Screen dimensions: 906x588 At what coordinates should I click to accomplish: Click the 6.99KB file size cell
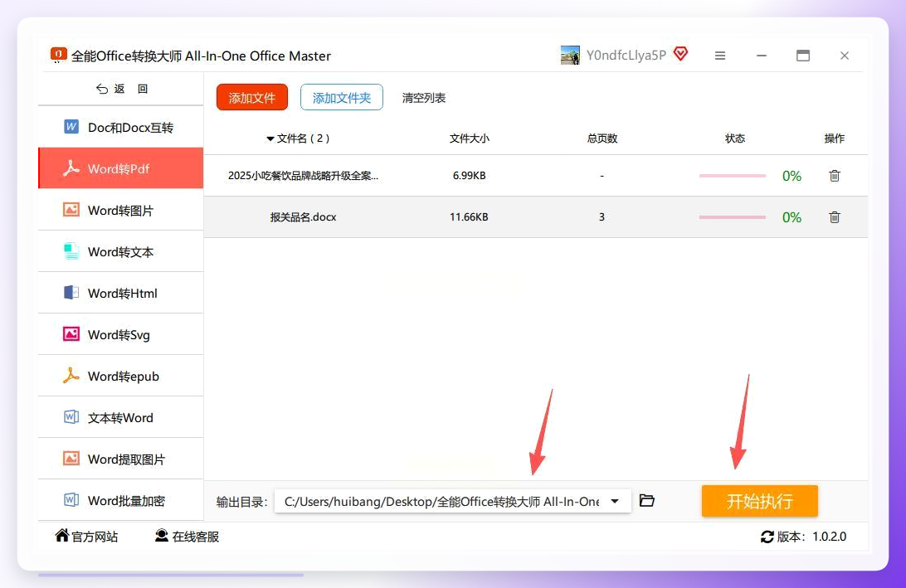[x=470, y=176]
